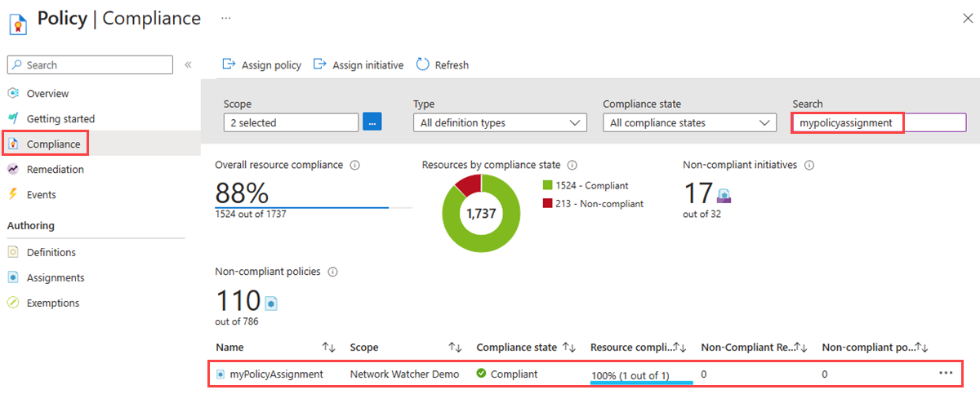This screenshot has height=403, width=980.
Task: Open Exemptions under Authoring
Action: tap(53, 303)
